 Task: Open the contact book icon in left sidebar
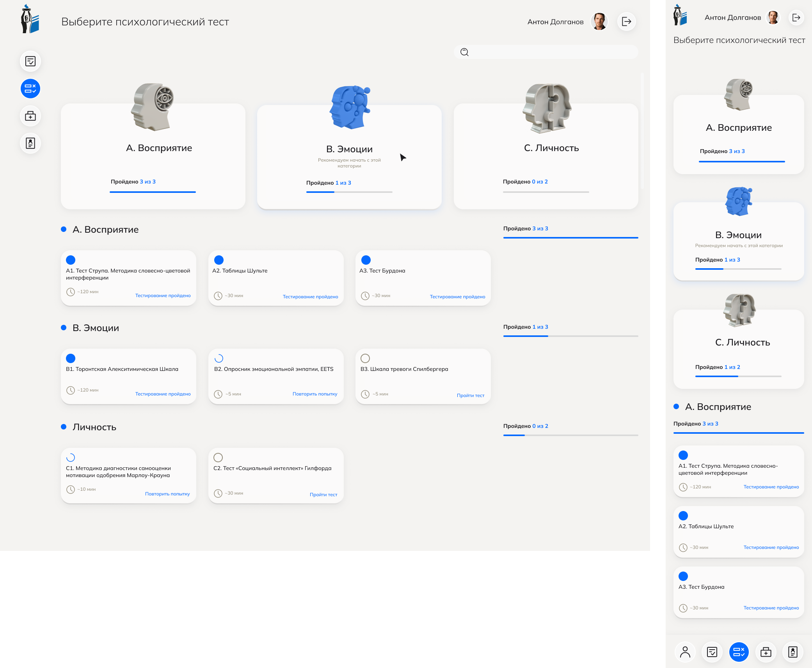[30, 143]
